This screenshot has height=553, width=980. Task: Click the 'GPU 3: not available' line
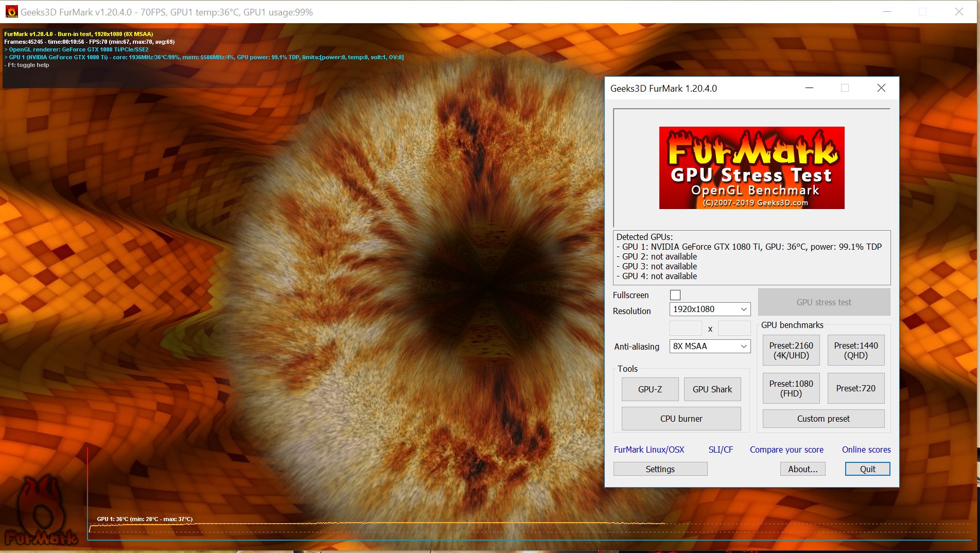click(x=657, y=266)
